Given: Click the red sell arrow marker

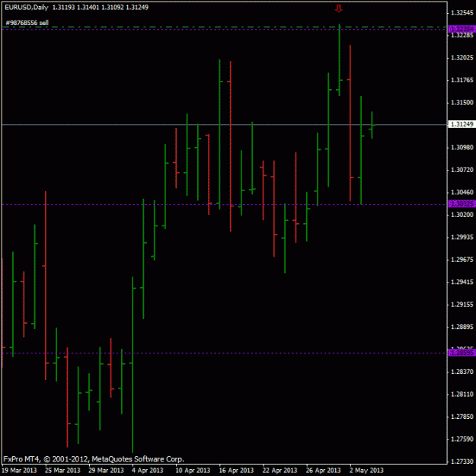Looking at the screenshot, I should [x=339, y=9].
